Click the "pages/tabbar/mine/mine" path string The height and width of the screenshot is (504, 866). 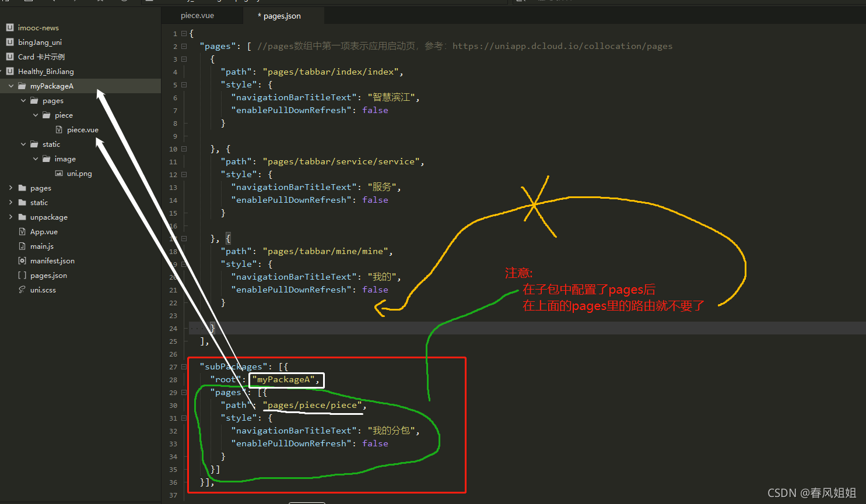[x=325, y=251]
